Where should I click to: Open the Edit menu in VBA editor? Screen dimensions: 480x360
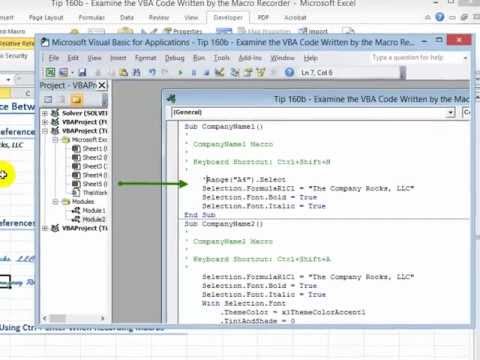pos(73,58)
